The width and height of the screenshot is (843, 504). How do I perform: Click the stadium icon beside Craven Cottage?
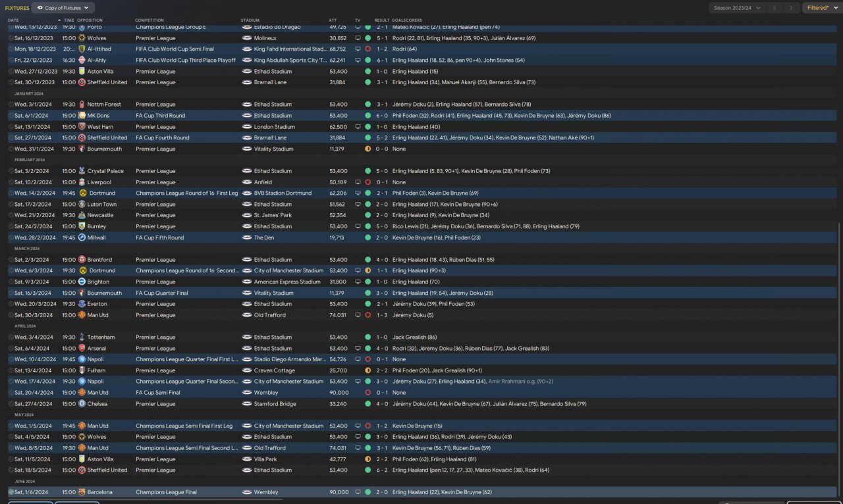pyautogui.click(x=247, y=370)
